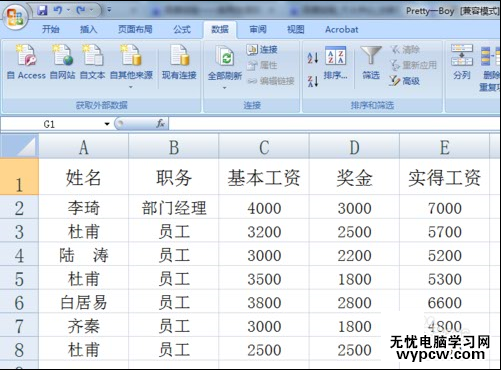Open the Acrobat tab

(342, 29)
